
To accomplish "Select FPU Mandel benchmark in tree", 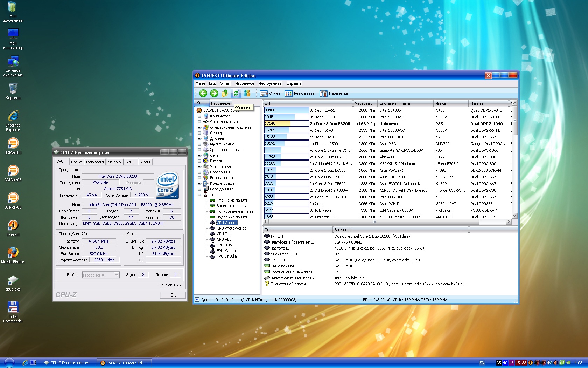I will (x=226, y=251).
